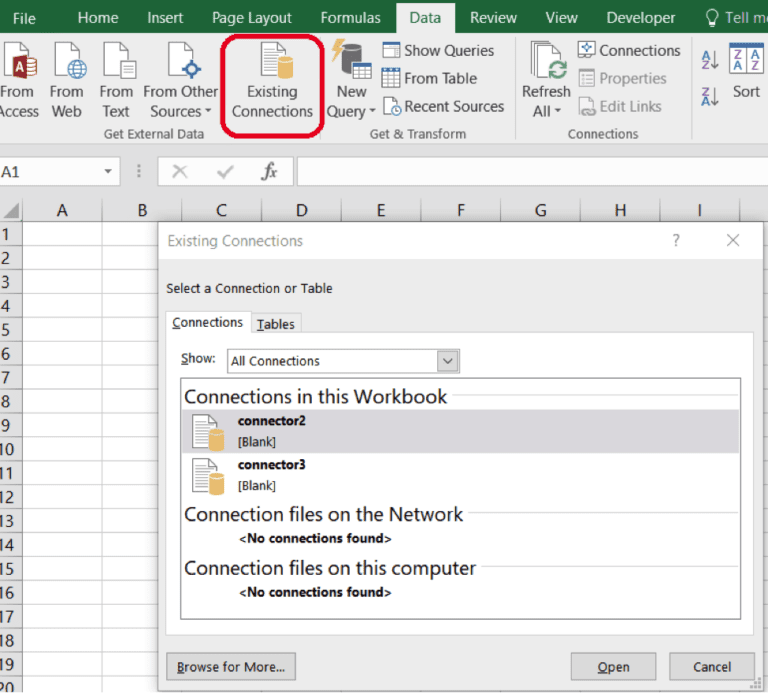Open workbook Connections from ribbon
768x693 pixels.
[629, 50]
